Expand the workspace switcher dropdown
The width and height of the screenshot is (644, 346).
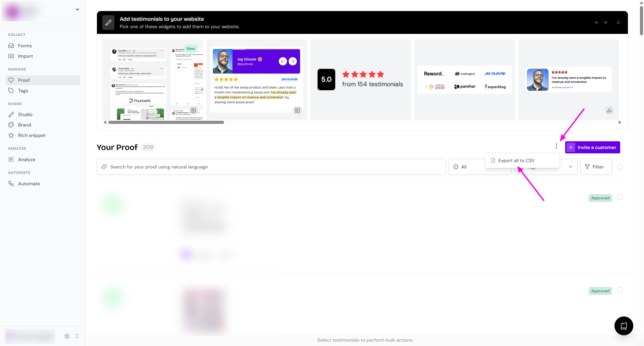77,9
